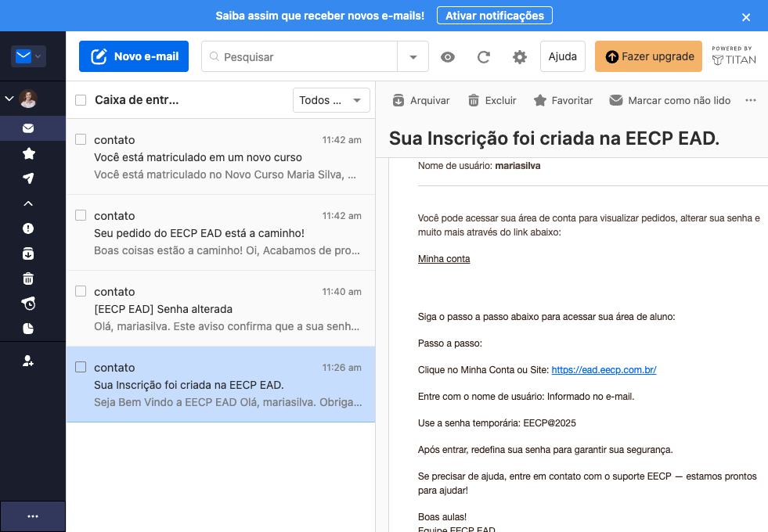The image size is (768, 532).
Task: Collapse account section with the chevron
Action: 9,99
